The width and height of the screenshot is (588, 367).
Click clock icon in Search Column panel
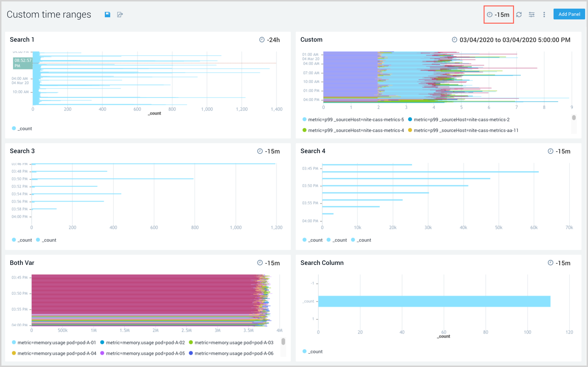pos(550,263)
